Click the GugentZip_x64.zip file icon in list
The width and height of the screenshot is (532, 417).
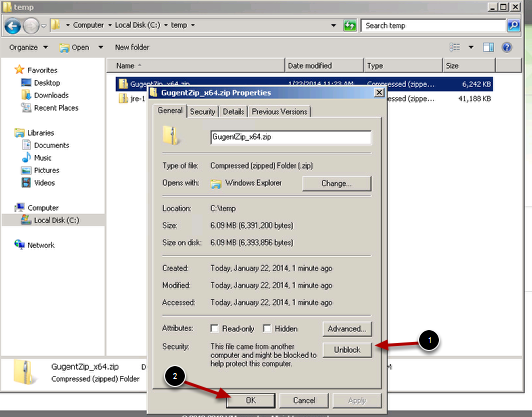[123, 83]
